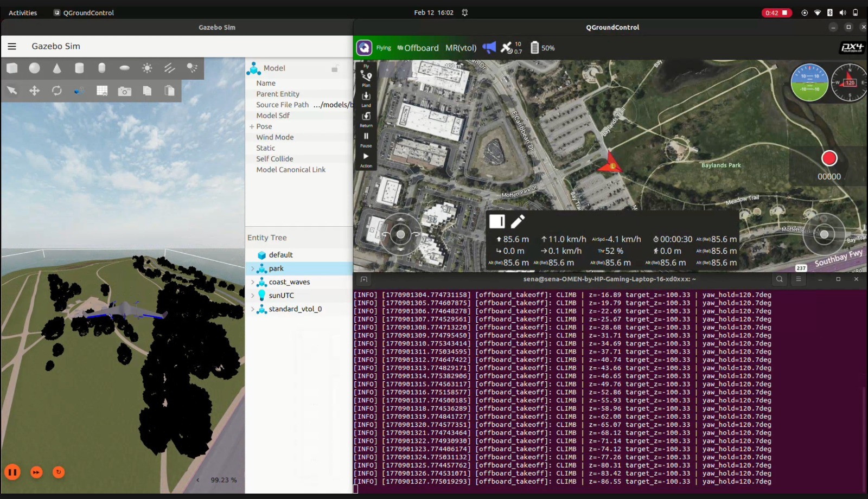Viewport: 868px width, 499px height.
Task: Toggle the red video record button
Action: coord(829,158)
